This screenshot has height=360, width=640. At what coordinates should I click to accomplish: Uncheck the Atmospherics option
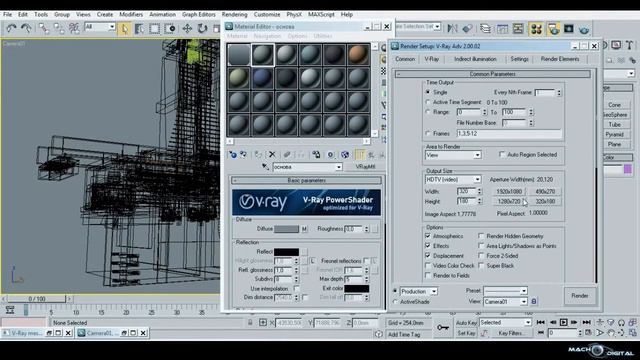428,236
